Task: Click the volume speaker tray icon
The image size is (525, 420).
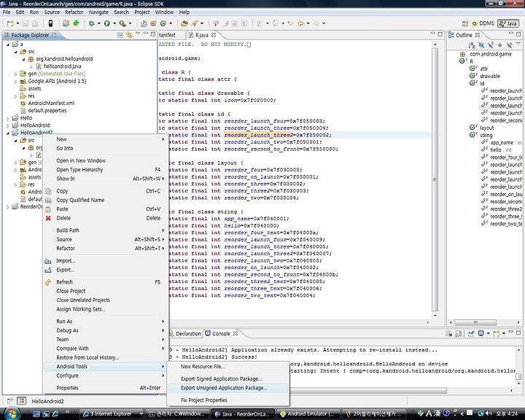Action: 489,413
